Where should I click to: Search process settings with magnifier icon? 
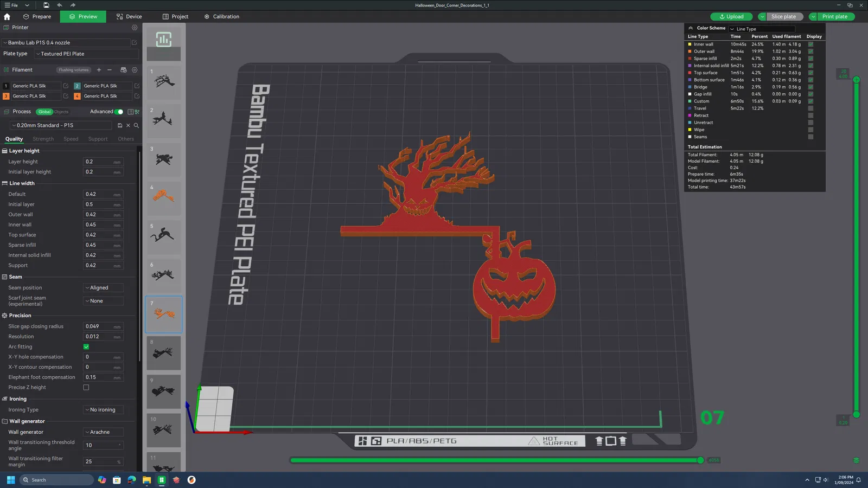[136, 125]
